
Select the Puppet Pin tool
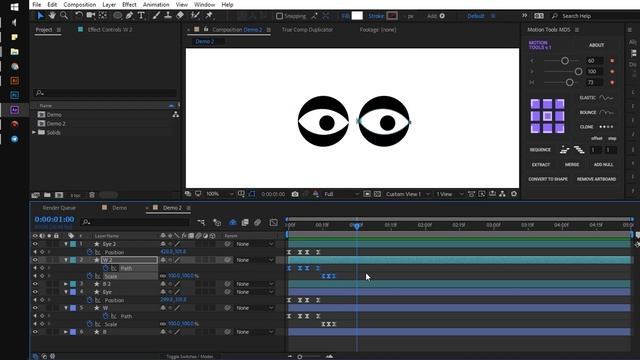click(x=209, y=16)
